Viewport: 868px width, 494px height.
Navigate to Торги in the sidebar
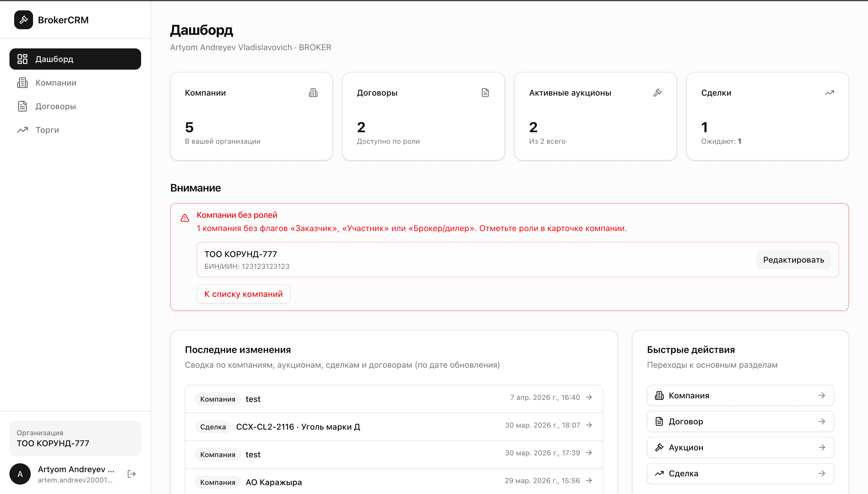(x=47, y=130)
